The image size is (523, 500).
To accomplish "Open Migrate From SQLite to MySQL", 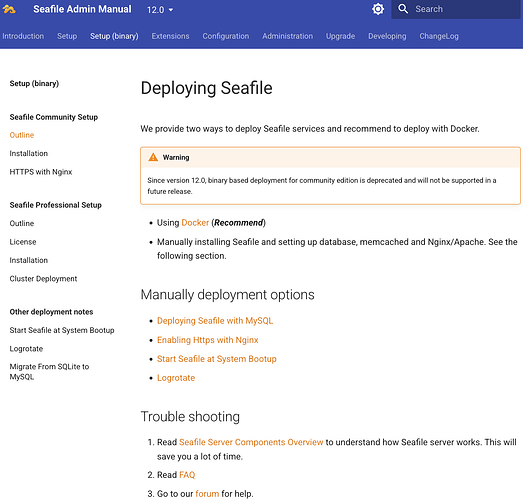I will (49, 372).
